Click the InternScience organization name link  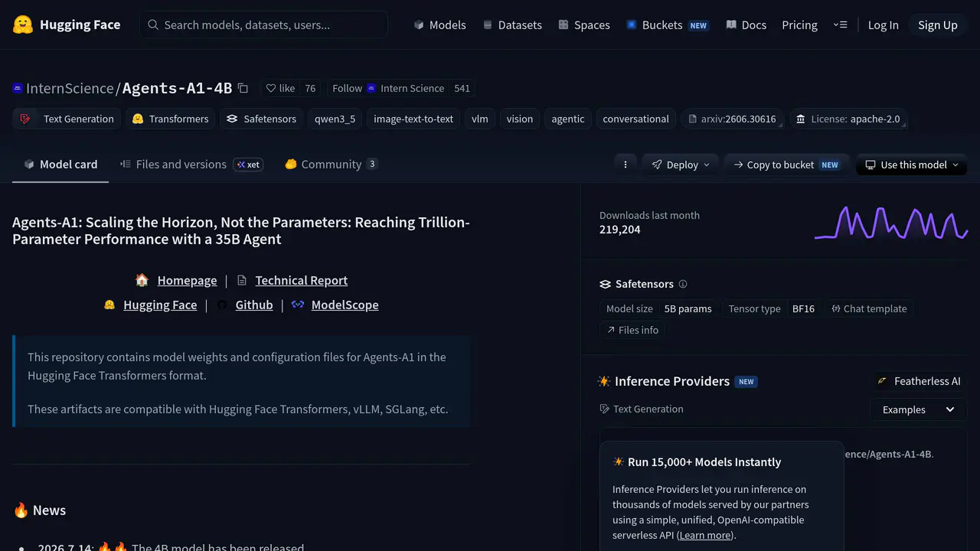pos(70,88)
